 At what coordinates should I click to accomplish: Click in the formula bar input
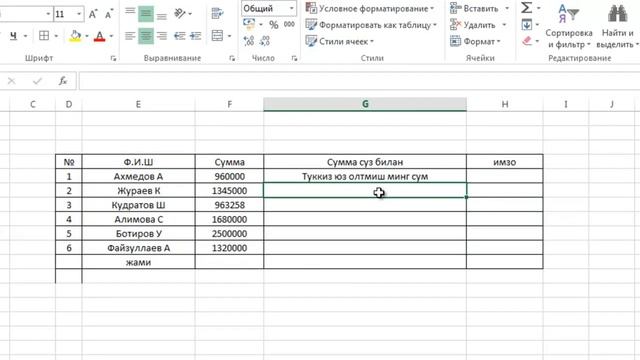click(x=359, y=81)
